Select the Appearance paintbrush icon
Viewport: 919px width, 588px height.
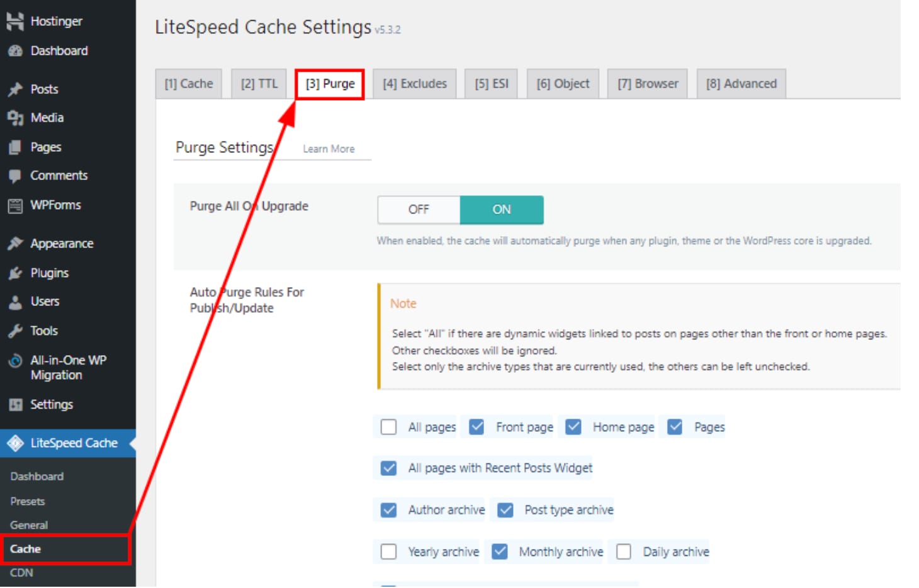16,243
